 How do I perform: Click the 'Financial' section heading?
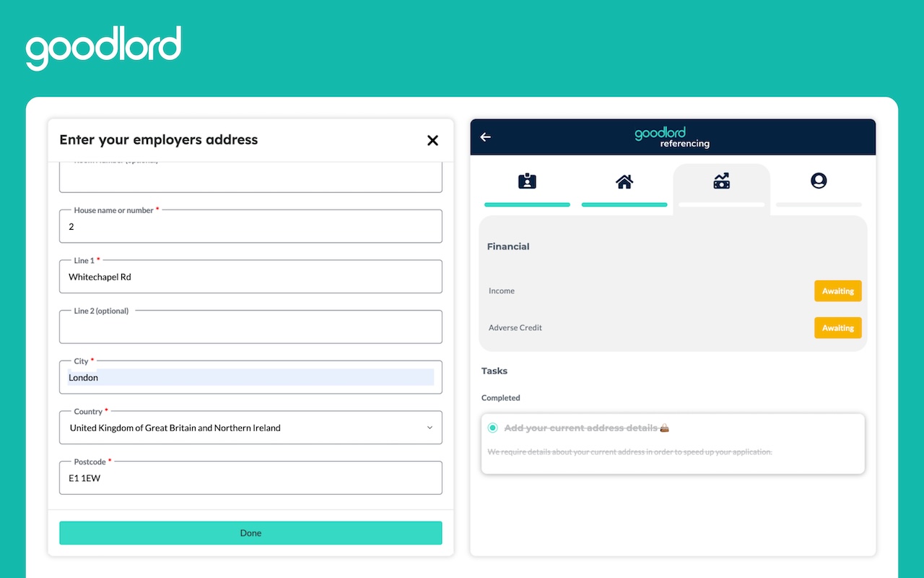point(508,246)
